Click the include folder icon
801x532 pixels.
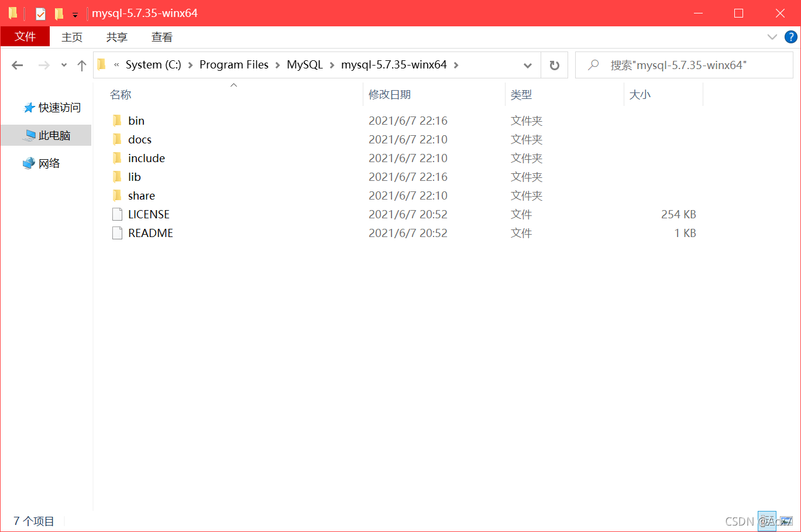click(117, 158)
